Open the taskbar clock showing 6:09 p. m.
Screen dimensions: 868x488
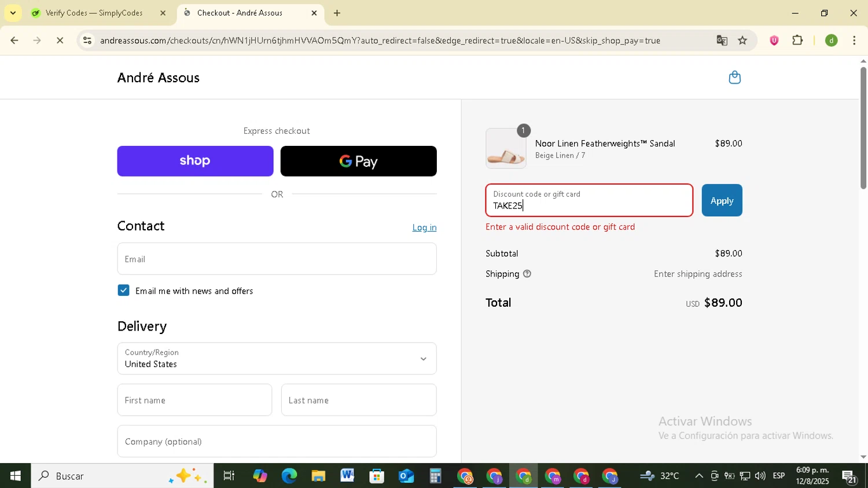coord(812,476)
